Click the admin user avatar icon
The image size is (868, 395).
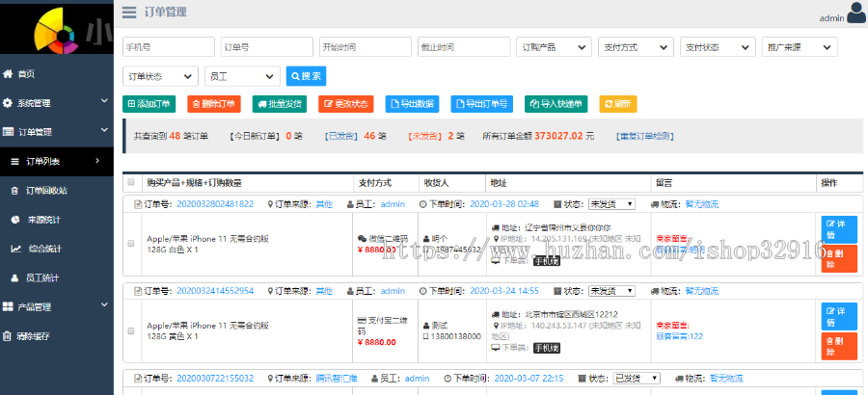coord(856,13)
